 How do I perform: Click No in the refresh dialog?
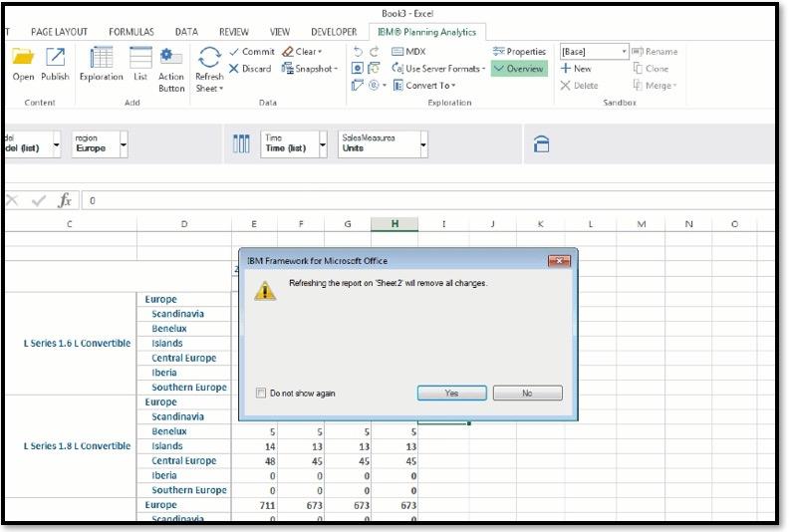(527, 394)
